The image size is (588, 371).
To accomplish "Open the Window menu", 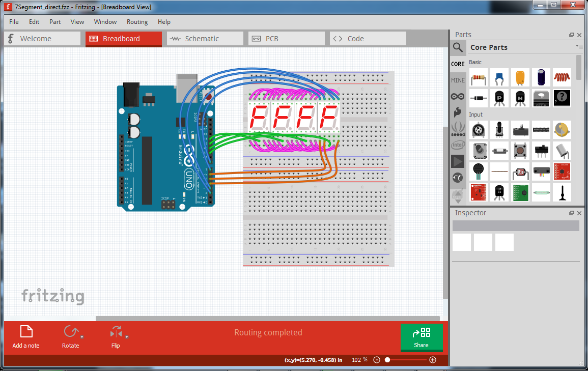I will click(x=105, y=22).
